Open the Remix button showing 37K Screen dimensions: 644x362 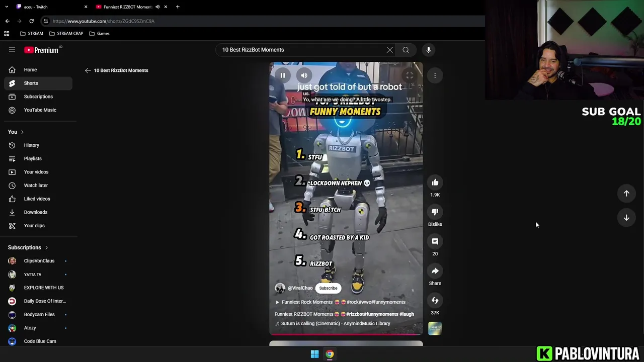(435, 300)
